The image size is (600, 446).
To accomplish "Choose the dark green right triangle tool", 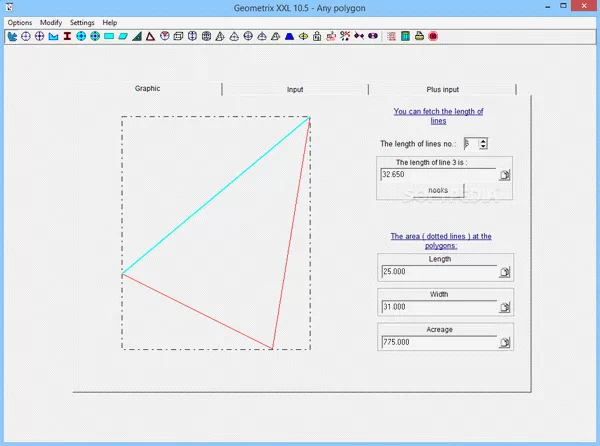I will pyautogui.click(x=137, y=36).
